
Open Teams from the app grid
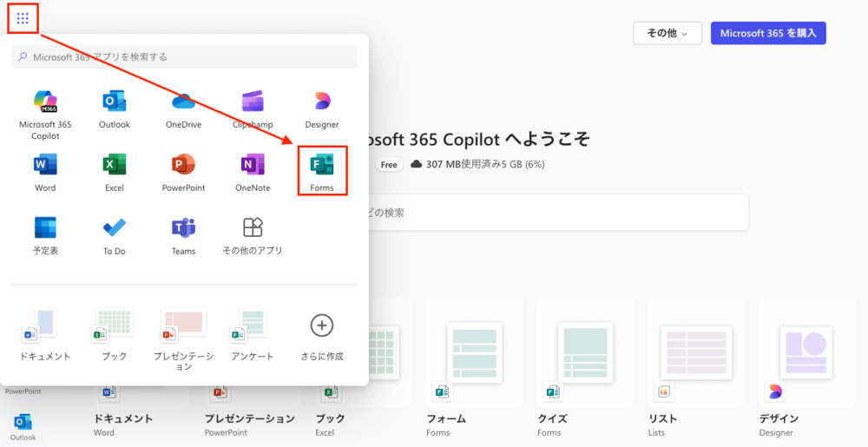tap(183, 235)
